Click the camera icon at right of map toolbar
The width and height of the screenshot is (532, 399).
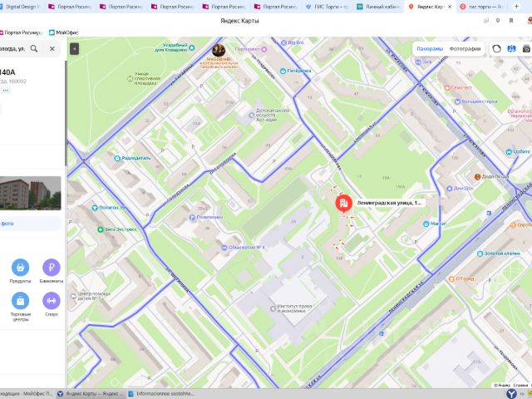(x=526, y=48)
